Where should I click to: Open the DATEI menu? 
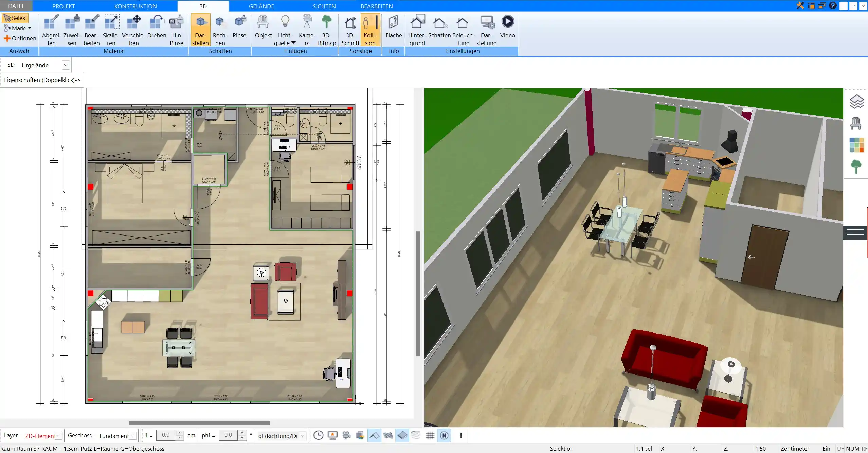(x=16, y=6)
